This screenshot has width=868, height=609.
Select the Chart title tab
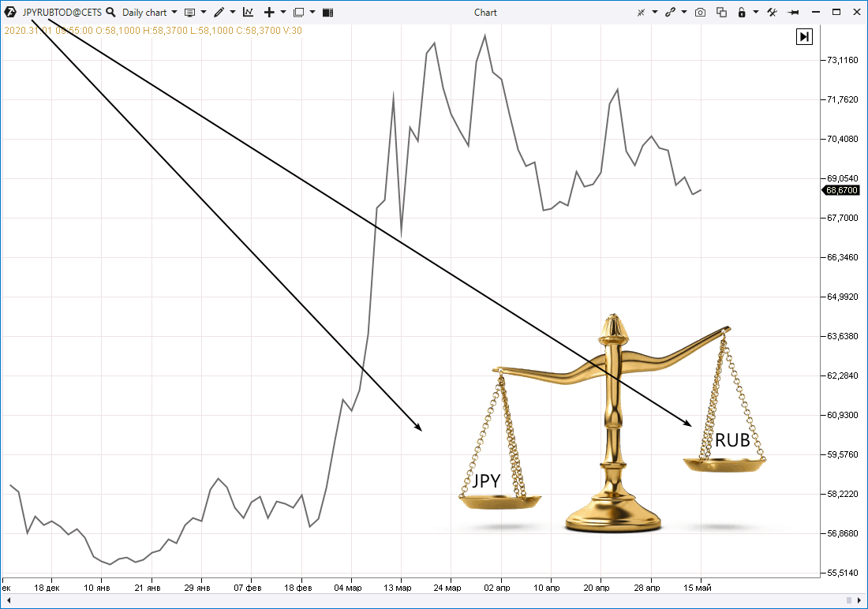tap(485, 12)
